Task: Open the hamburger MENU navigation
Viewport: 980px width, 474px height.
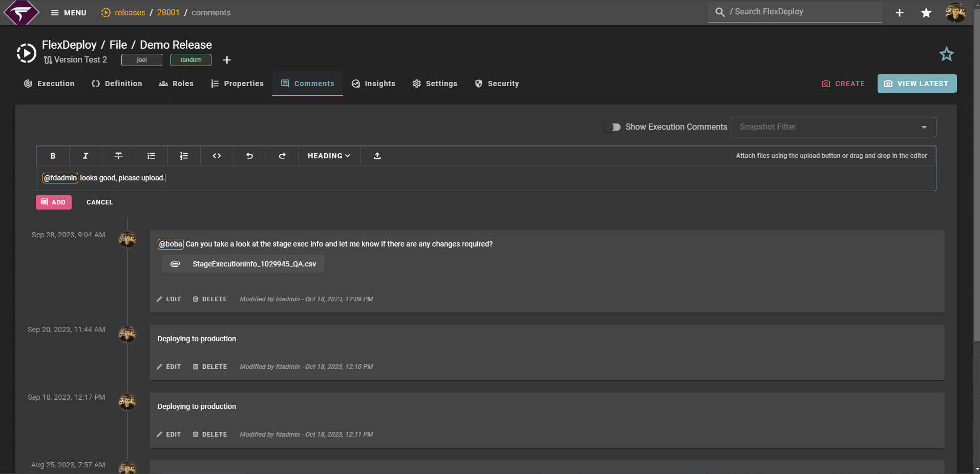Action: point(68,12)
